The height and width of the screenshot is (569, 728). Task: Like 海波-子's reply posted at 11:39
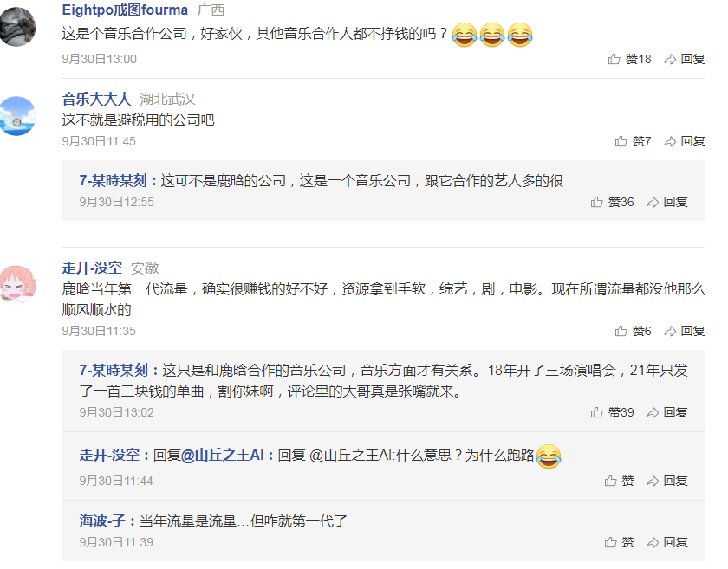pos(620,542)
